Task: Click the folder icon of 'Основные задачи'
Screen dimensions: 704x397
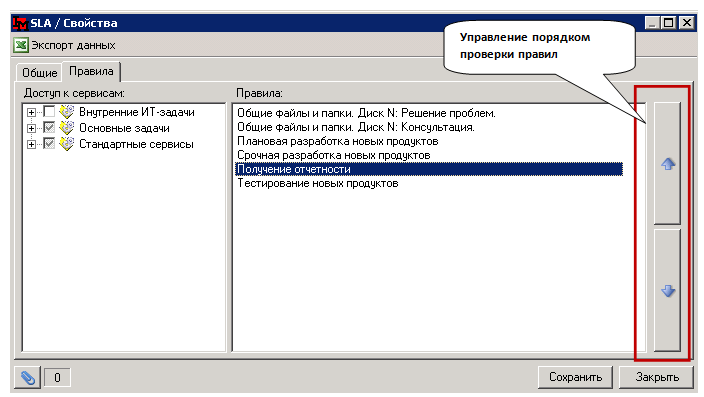Action: (x=67, y=128)
